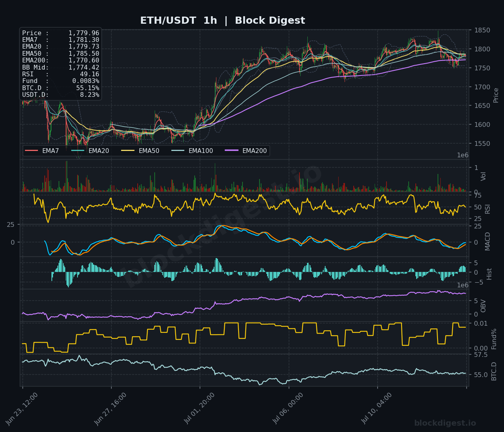Click the Jul 10, 04:00 date label
504x432 pixels.
pos(377,408)
